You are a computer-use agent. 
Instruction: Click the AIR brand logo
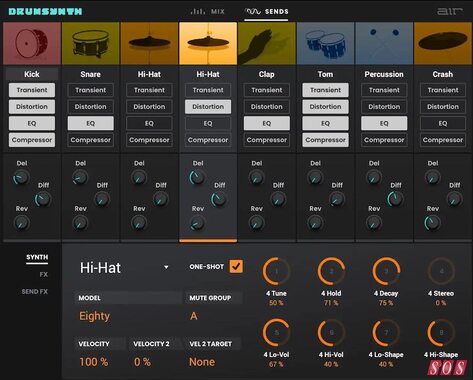pyautogui.click(x=450, y=11)
